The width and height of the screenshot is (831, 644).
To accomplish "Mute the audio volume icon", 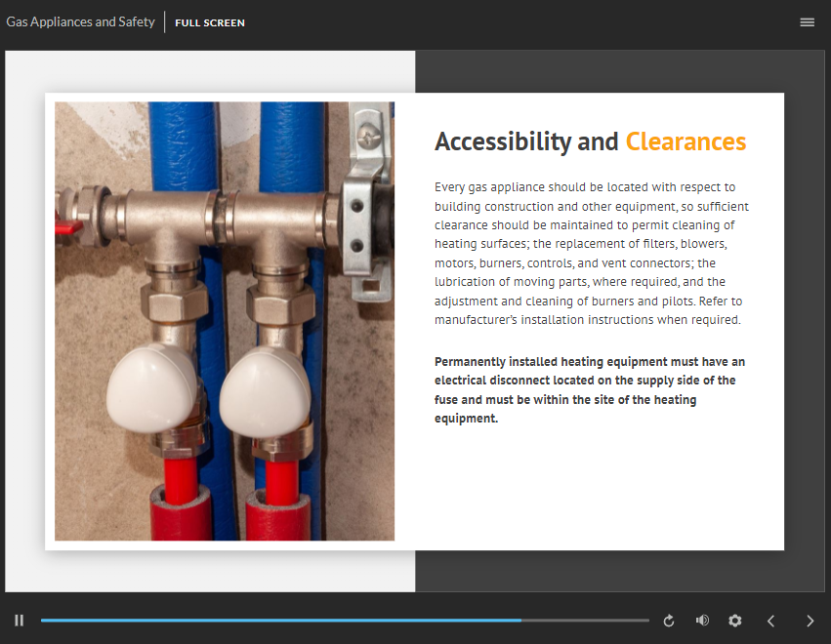I will coord(702,621).
